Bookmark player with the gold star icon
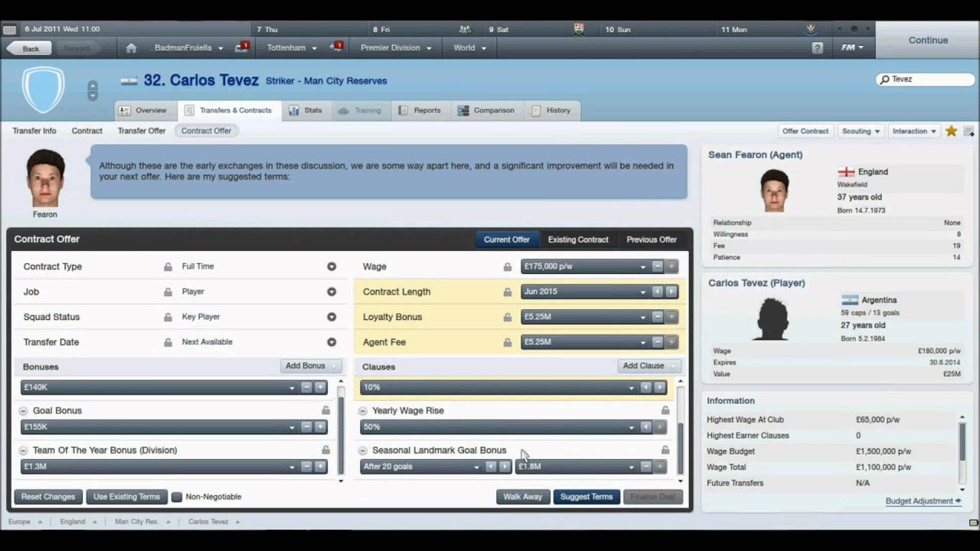 coord(951,131)
